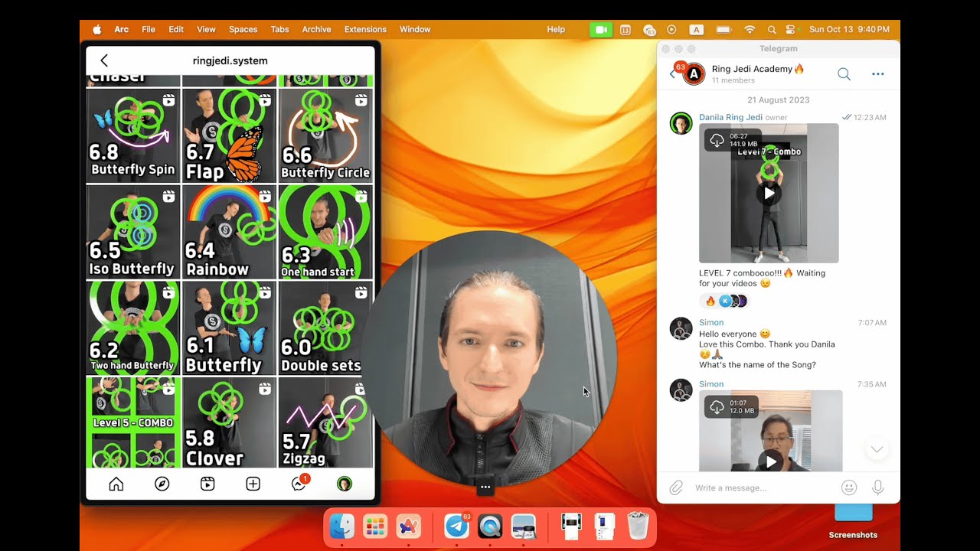
Task: Click the green camera recording indicator in menu bar
Action: (x=601, y=29)
